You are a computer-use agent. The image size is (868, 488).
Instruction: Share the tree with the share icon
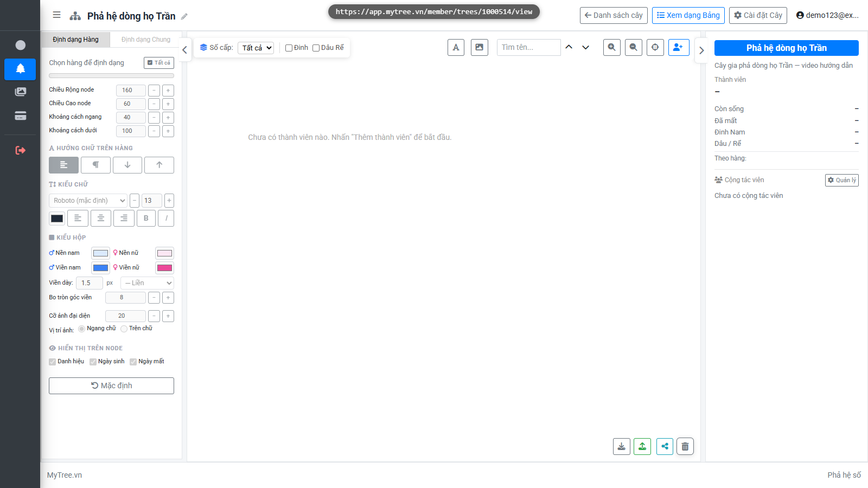(665, 446)
